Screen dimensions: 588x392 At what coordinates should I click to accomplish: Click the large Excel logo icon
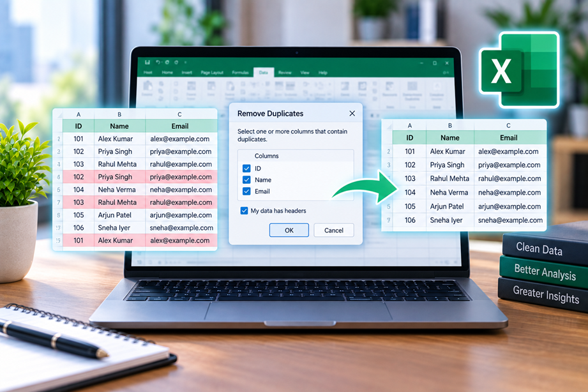[x=520, y=70]
